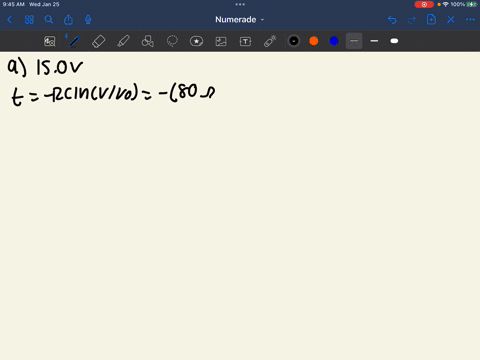The width and height of the screenshot is (480, 360).
Task: Choose the blue pen color
Action: pyautogui.click(x=334, y=41)
